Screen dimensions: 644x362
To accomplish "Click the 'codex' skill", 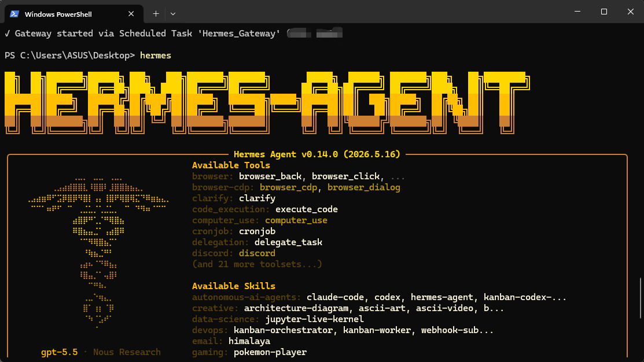I will 387,297.
